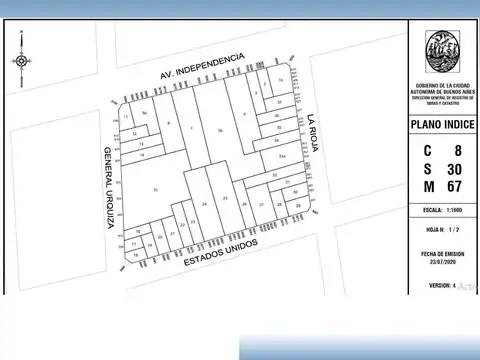
Task: Select parcel 24 on the map
Action: 204,204
